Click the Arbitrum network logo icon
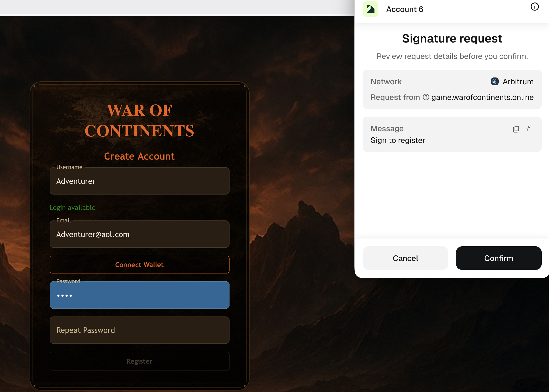This screenshot has height=392, width=549. click(494, 81)
